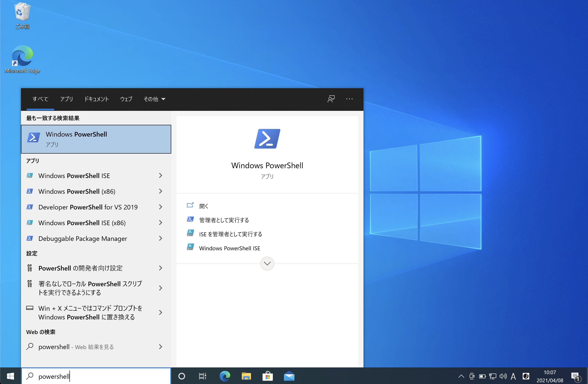Click the powershell search input field
Screen dimensions: 588x384
click(99, 376)
